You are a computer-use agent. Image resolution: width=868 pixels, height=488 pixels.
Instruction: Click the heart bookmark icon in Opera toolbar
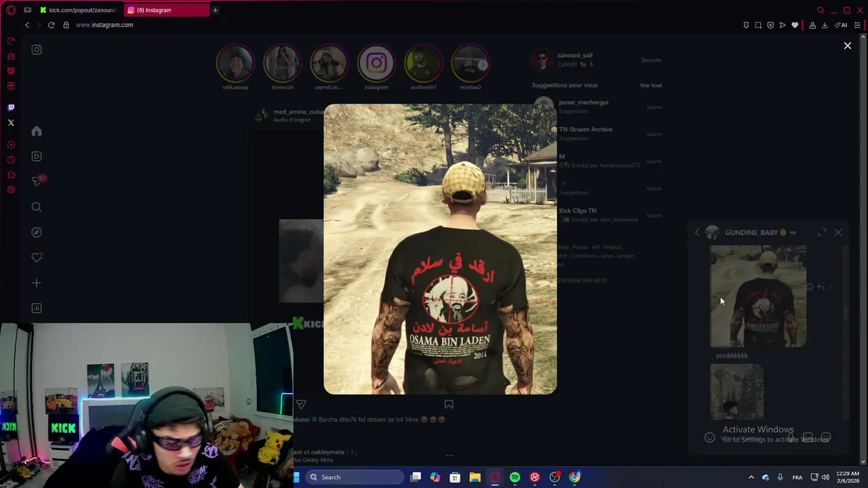[795, 25]
